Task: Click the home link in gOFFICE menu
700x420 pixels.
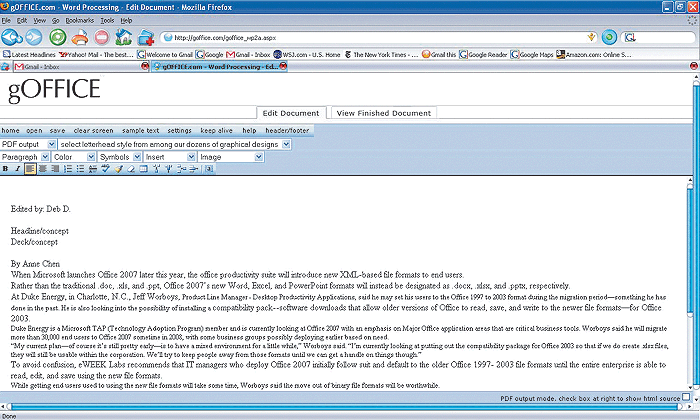Action: click(x=10, y=130)
